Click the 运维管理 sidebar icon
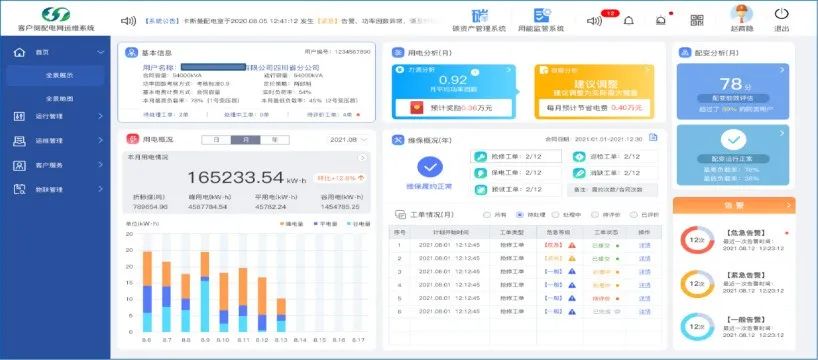The height and width of the screenshot is (360, 818). click(x=19, y=140)
